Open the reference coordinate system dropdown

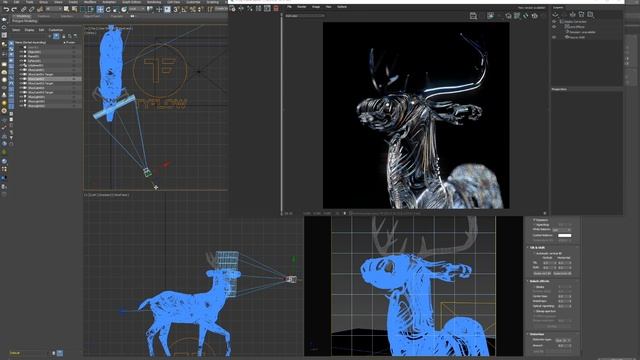tap(137, 9)
